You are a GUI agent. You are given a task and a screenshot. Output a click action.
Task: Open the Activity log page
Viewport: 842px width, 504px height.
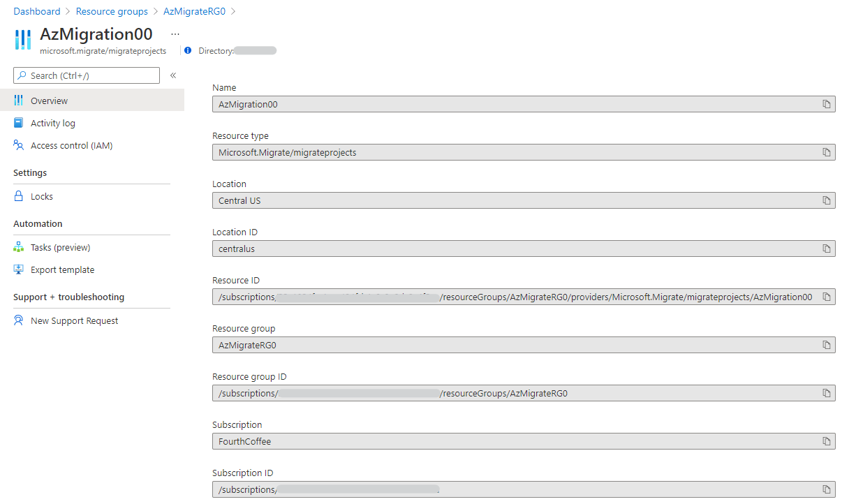(52, 124)
